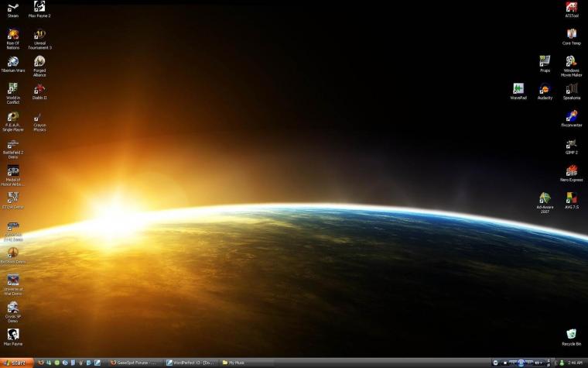588x368 pixels.
Task: Click the Tiberium Wars desktop icon
Action: click(x=12, y=64)
